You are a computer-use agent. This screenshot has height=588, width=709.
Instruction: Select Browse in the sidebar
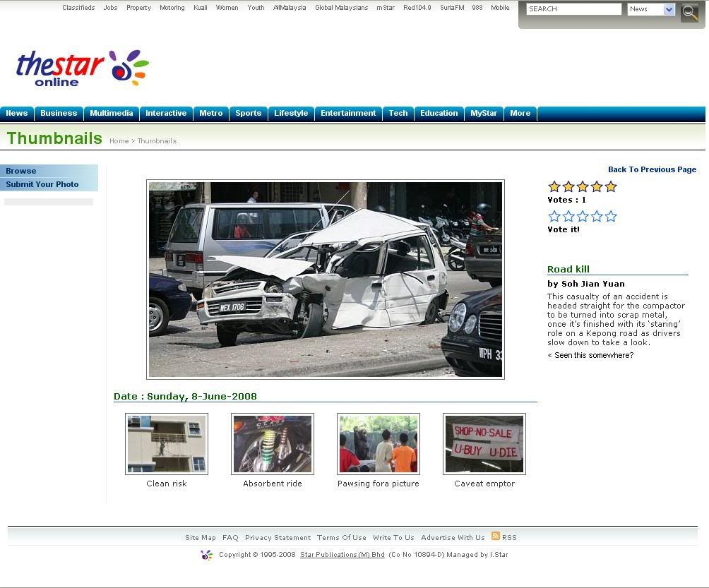pos(20,170)
